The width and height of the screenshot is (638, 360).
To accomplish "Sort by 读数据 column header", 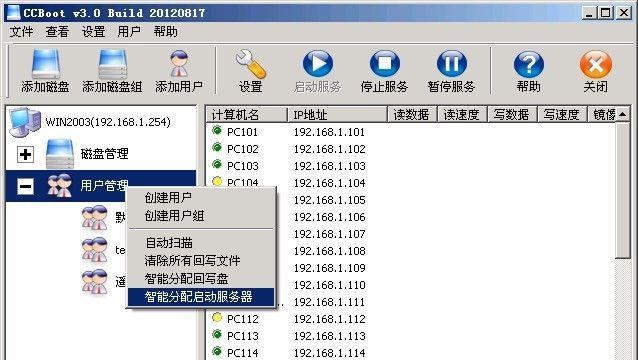I will coord(412,115).
